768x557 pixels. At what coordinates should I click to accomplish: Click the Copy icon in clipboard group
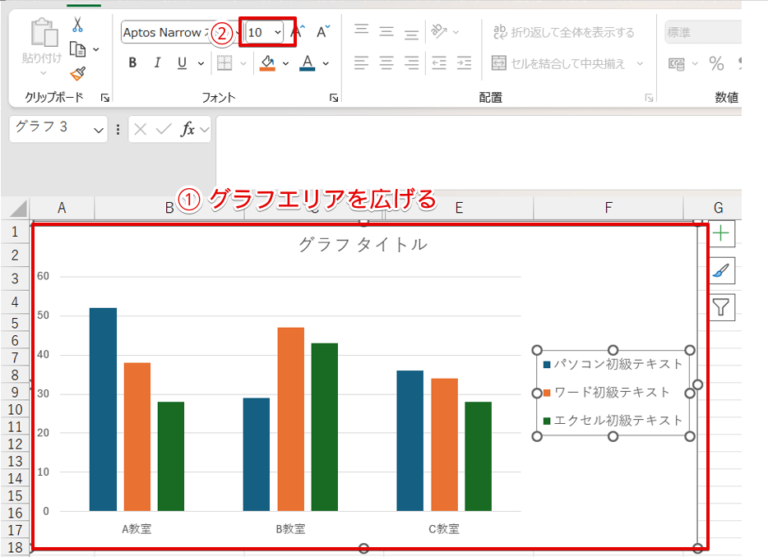(78, 49)
